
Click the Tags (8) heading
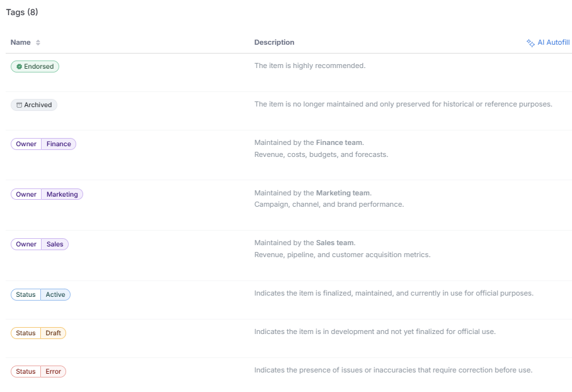(22, 13)
